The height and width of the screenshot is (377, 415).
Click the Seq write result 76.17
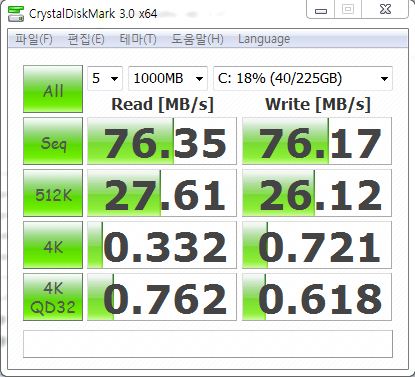click(317, 141)
